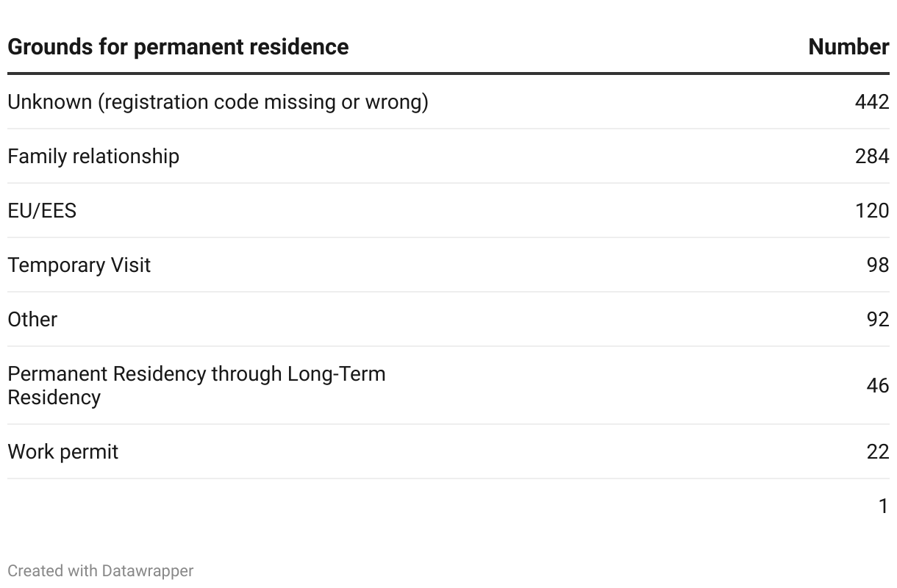
Task: Click the value 120 for EU/EES
Action: [871, 211]
